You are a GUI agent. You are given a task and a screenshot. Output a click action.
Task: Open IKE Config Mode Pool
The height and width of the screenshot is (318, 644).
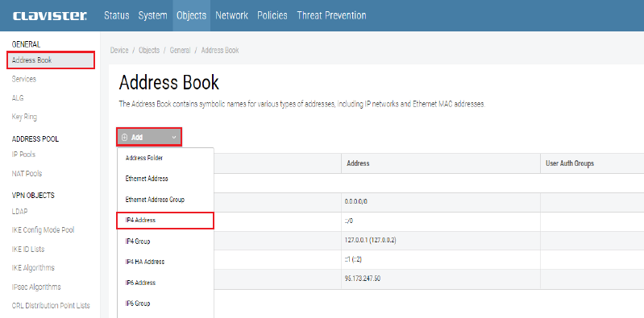44,230
